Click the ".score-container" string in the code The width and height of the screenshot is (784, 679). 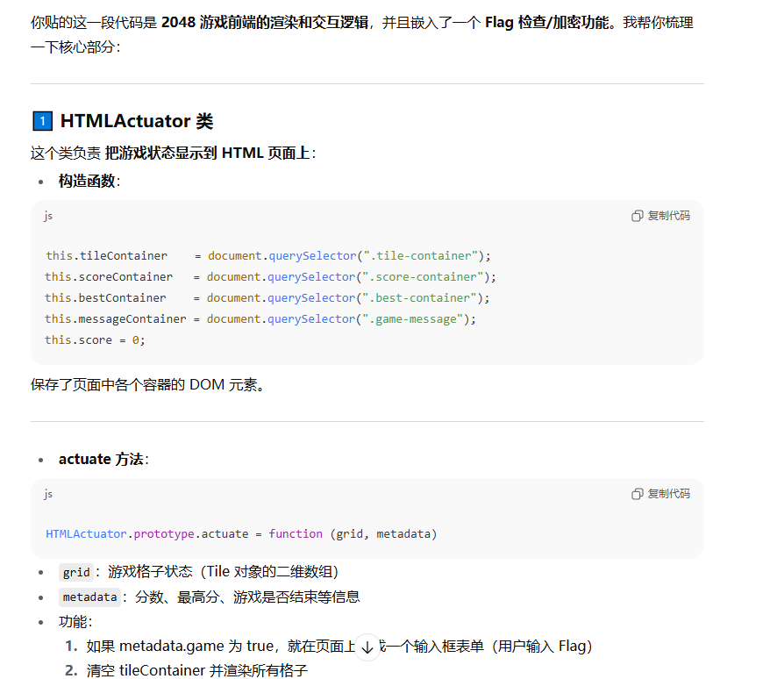point(426,277)
